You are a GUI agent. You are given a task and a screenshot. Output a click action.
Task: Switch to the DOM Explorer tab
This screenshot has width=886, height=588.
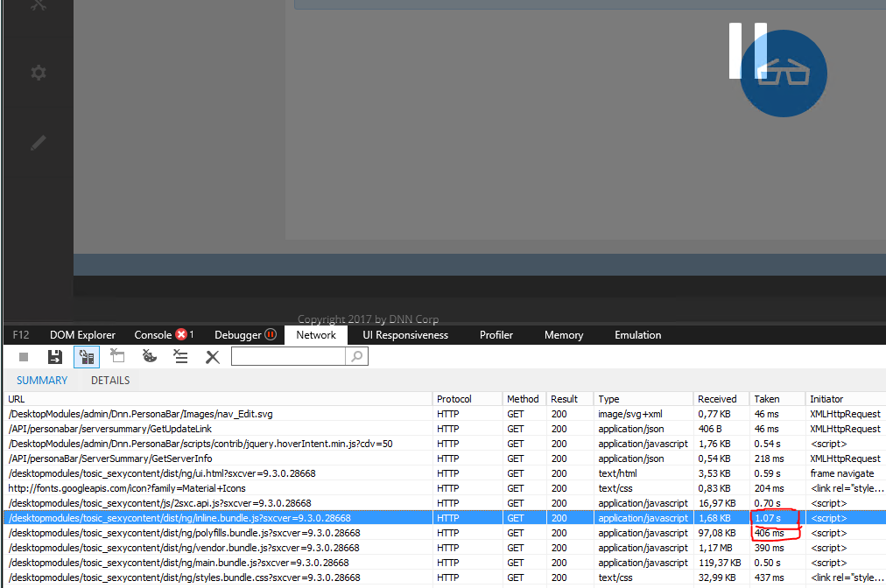click(x=82, y=334)
